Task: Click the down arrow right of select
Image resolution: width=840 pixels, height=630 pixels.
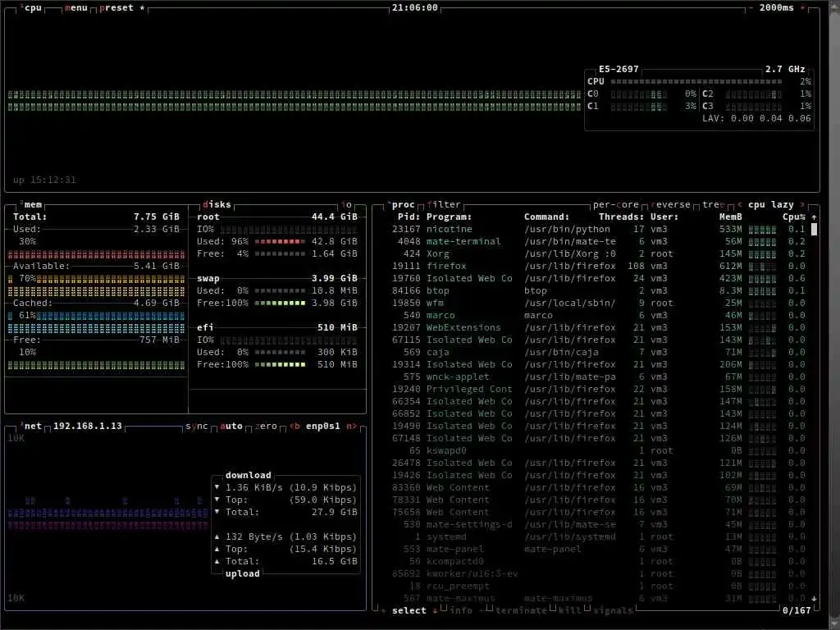Action: 435,610
